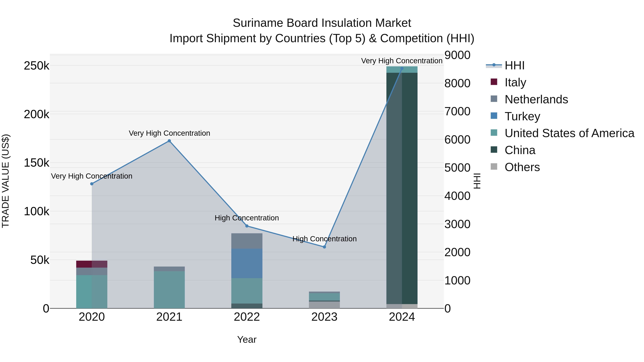Viewport: 644px width, 362px height.
Task: Click the Others segment of the 2024 bar
Action: [402, 306]
